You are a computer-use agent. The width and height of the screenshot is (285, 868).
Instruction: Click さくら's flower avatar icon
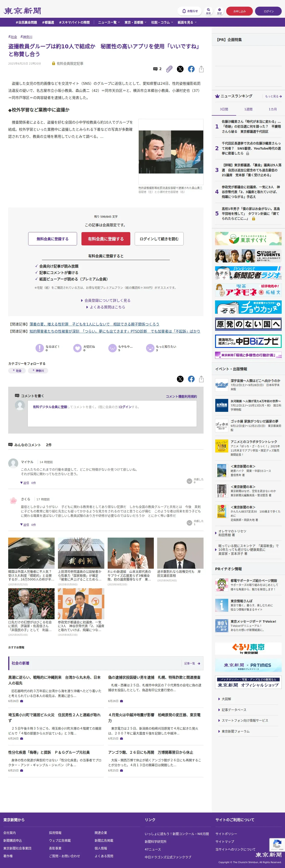pos(13,500)
